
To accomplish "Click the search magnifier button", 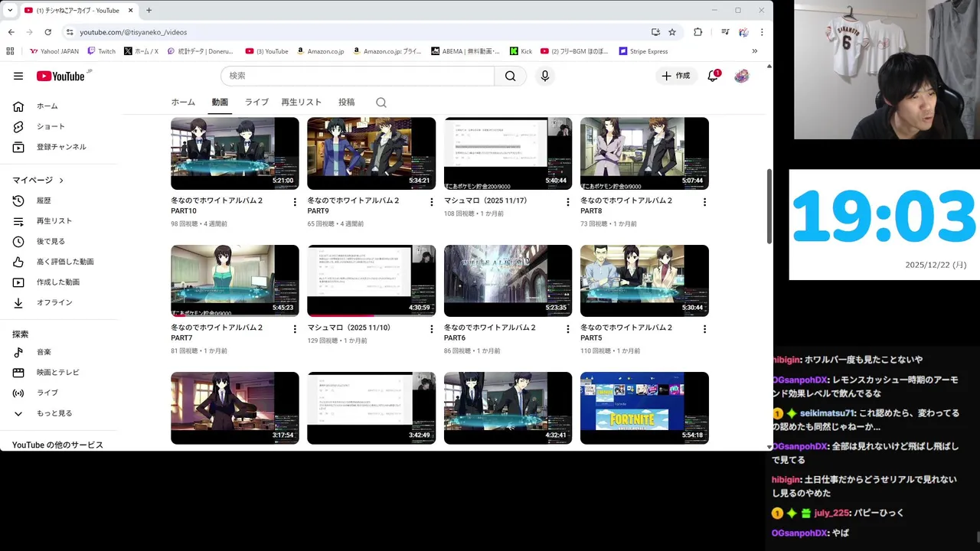I will point(510,76).
